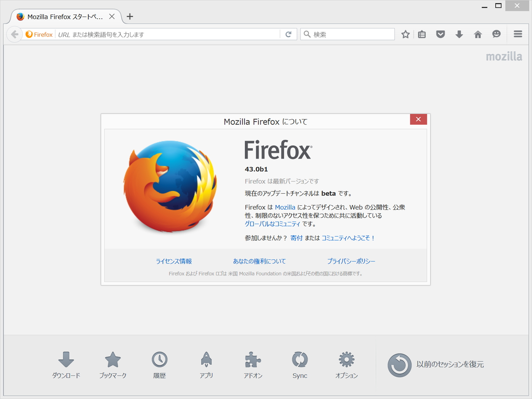Open アドオン from the start page icons
This screenshot has width=532, height=399.
[x=253, y=365]
